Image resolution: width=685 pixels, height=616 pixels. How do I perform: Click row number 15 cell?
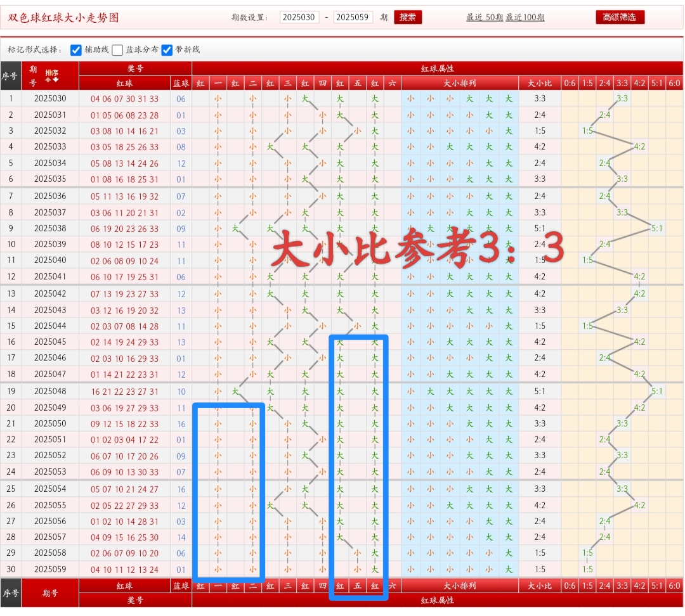coord(11,326)
